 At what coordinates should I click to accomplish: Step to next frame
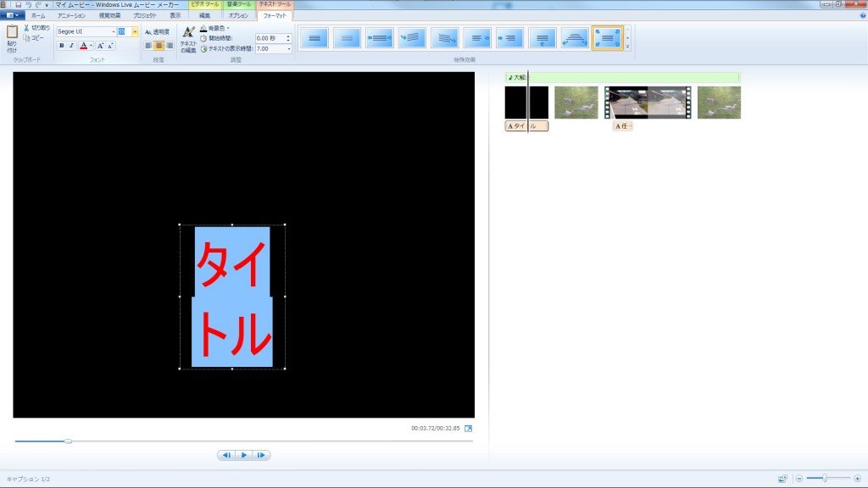pyautogui.click(x=261, y=455)
